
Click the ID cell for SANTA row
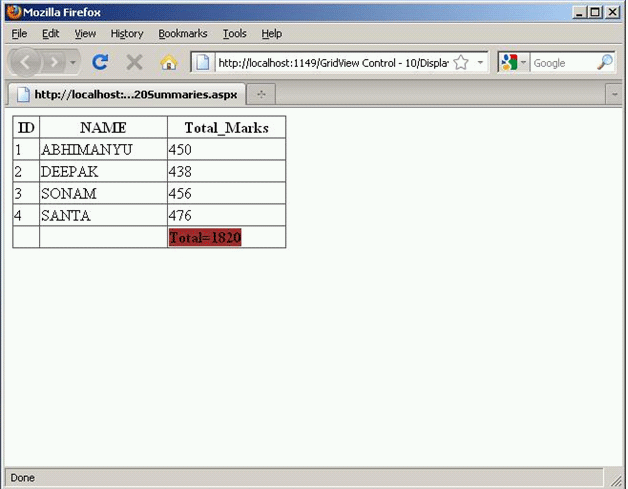(26, 215)
